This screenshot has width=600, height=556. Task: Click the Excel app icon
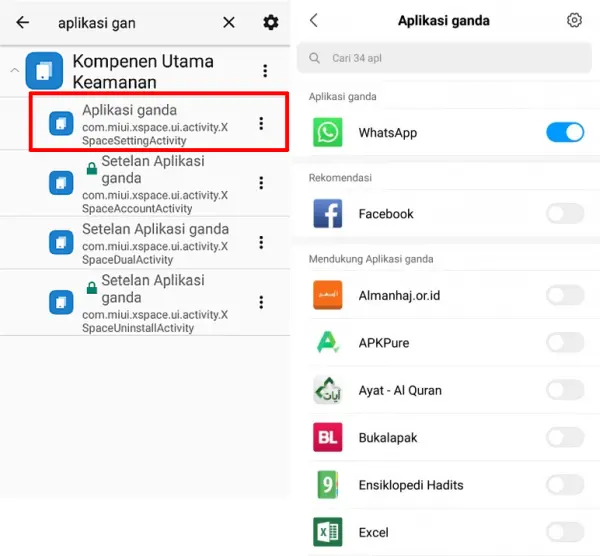(328, 532)
